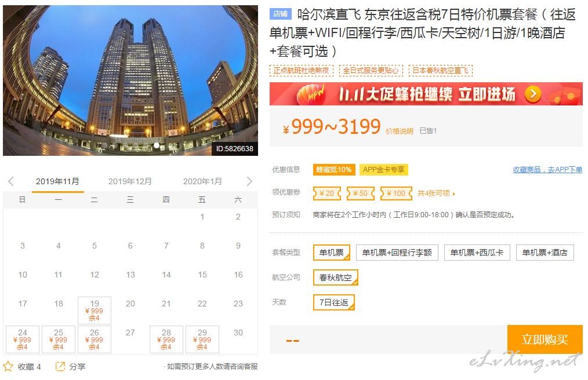Image resolution: width=588 pixels, height=380 pixels.
Task: Select November 19 date priced ¥999
Action: (95, 310)
